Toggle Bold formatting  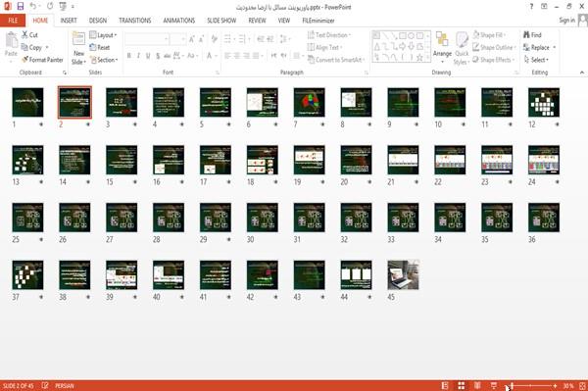(129, 56)
